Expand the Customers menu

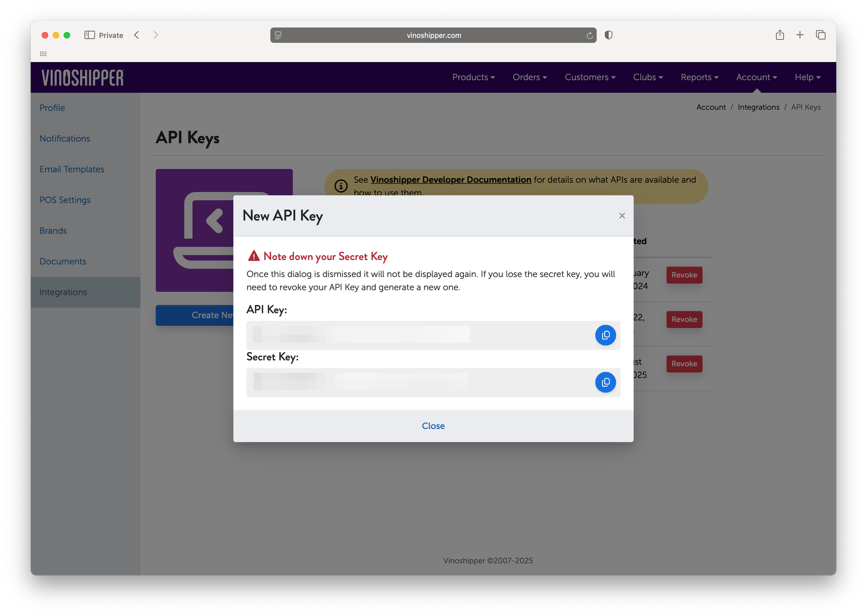pos(590,77)
